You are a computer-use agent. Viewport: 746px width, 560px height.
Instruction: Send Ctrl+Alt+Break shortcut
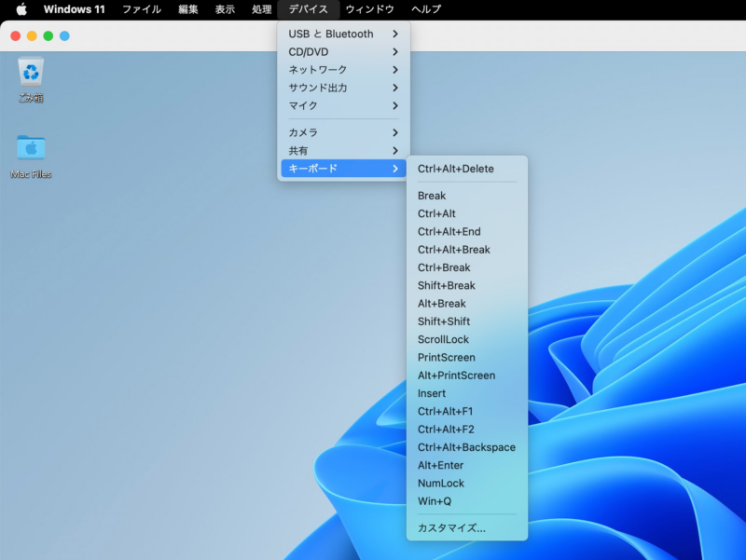[x=467, y=250]
